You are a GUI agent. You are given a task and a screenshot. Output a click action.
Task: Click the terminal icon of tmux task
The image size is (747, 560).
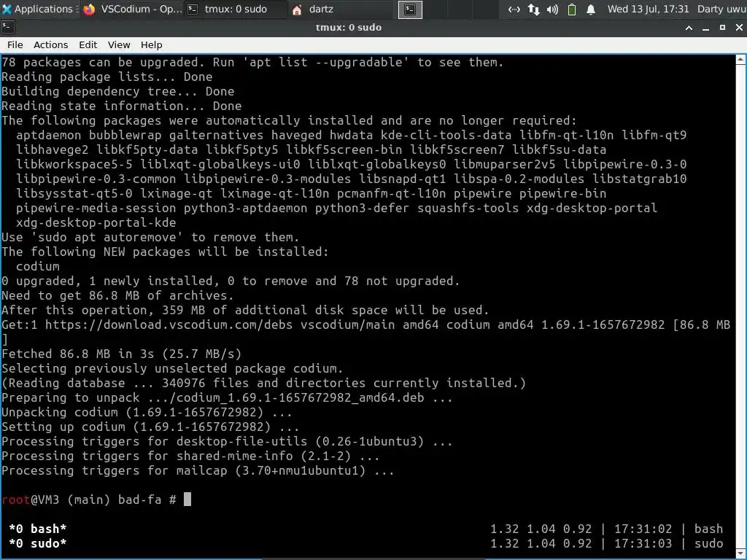[x=193, y=9]
